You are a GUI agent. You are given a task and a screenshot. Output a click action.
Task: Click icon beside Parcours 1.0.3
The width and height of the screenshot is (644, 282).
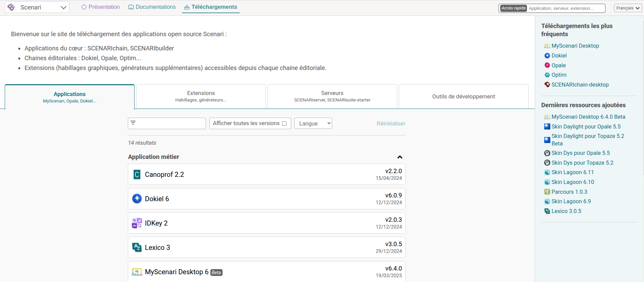coord(547,192)
